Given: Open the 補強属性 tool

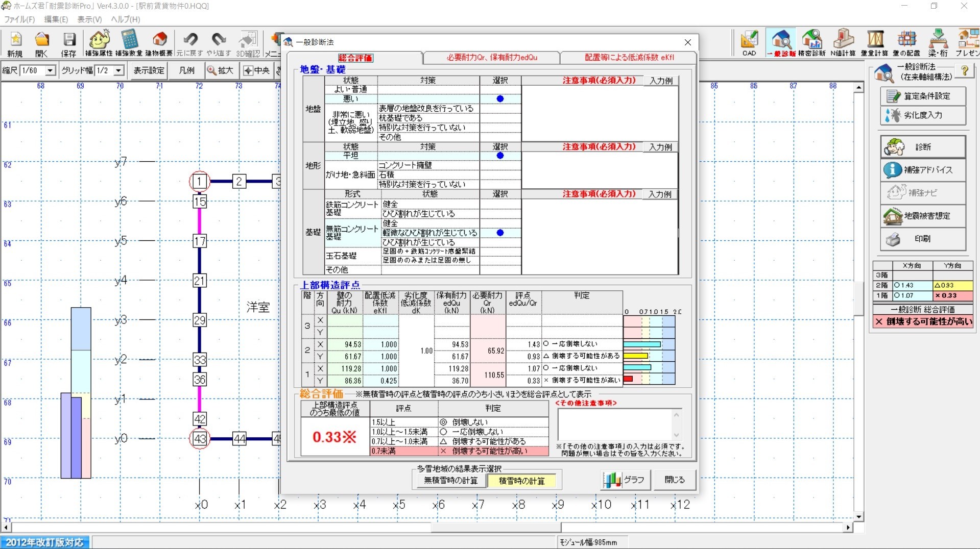Looking at the screenshot, I should click(99, 43).
